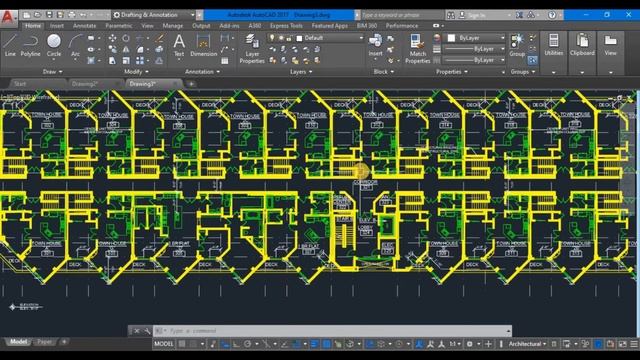Switch to the Parametric ribbon tab
640x360 pixels.
[119, 26]
